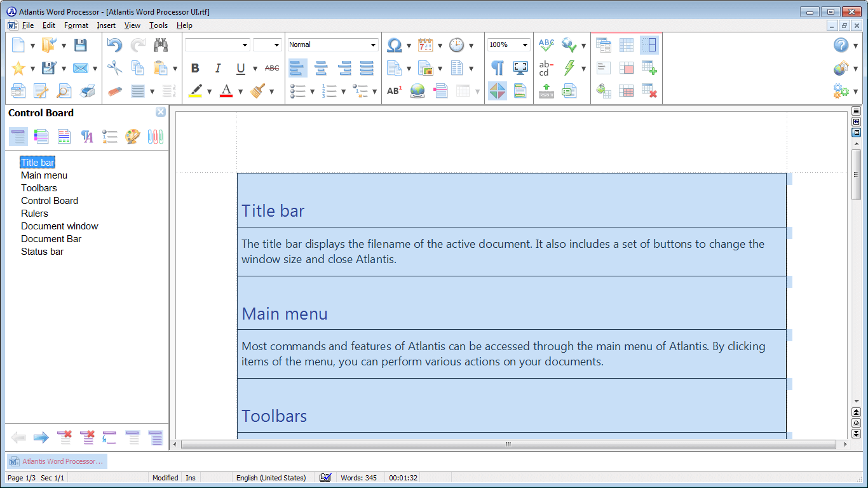Select 'Status bar' in Control Board list
Screen dimensions: 868x488
tap(42, 252)
